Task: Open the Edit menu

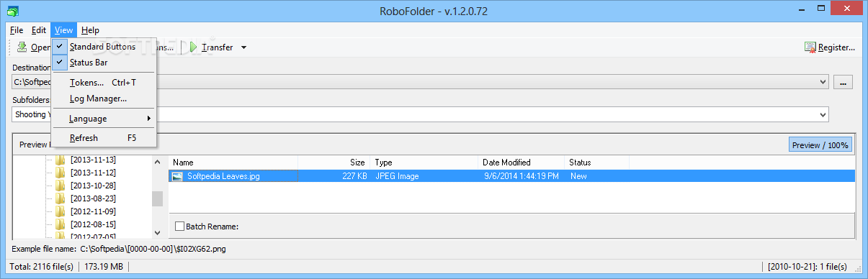Action: 39,30
